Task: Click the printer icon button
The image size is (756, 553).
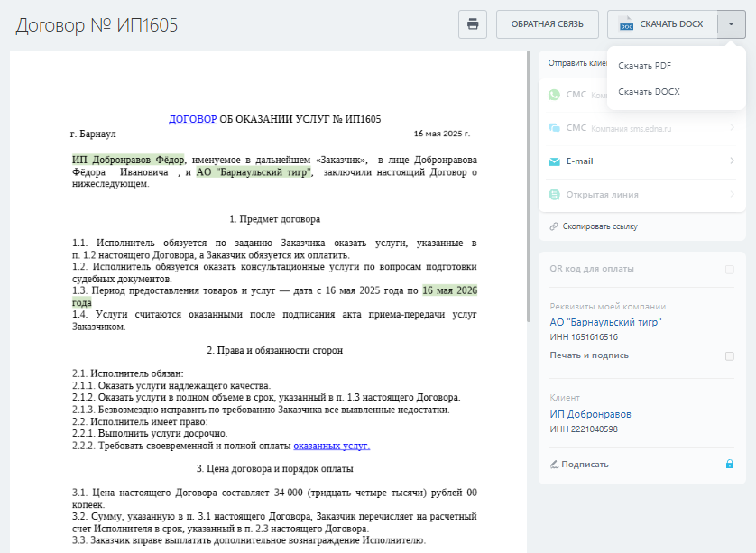Action: click(472, 24)
